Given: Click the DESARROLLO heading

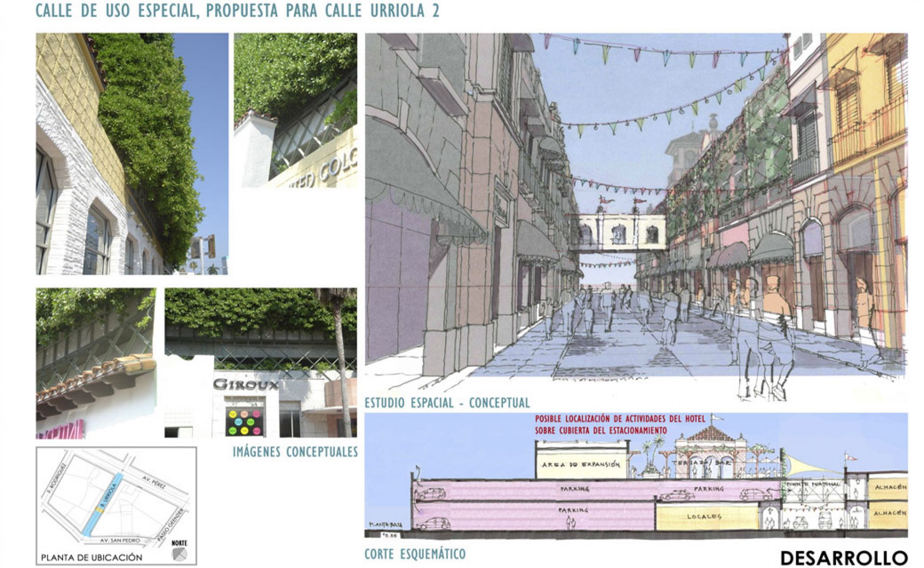Looking at the screenshot, I should click(x=844, y=557).
